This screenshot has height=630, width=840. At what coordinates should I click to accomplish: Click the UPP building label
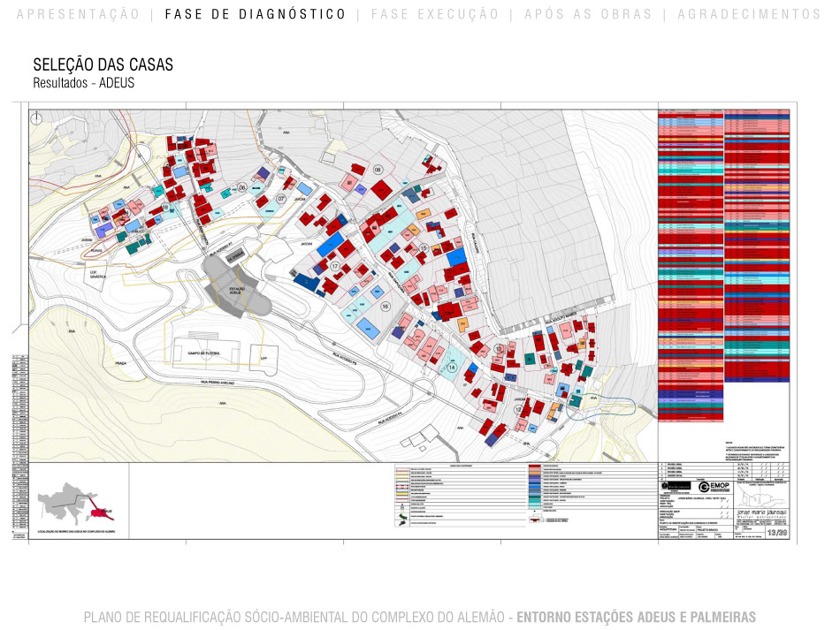pos(263,358)
